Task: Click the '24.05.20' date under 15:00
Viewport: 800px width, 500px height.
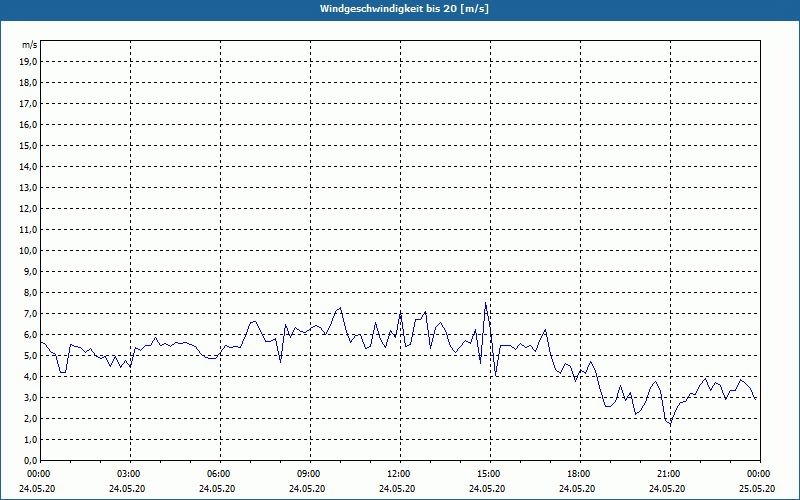Action: click(488, 488)
